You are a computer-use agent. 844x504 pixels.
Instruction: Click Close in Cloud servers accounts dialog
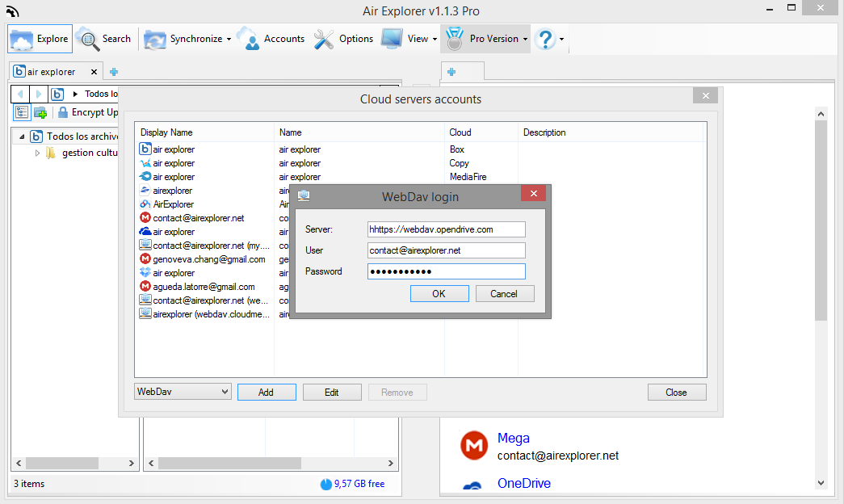coord(677,392)
